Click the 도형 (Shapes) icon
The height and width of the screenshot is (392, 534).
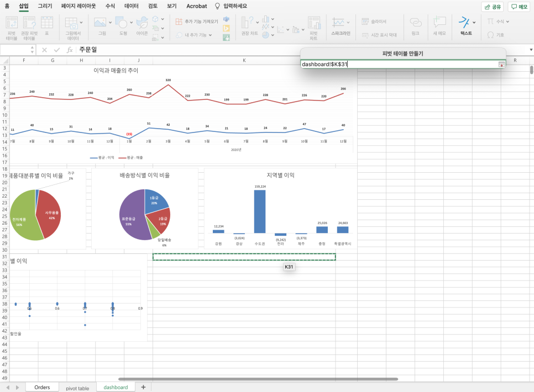(121, 23)
